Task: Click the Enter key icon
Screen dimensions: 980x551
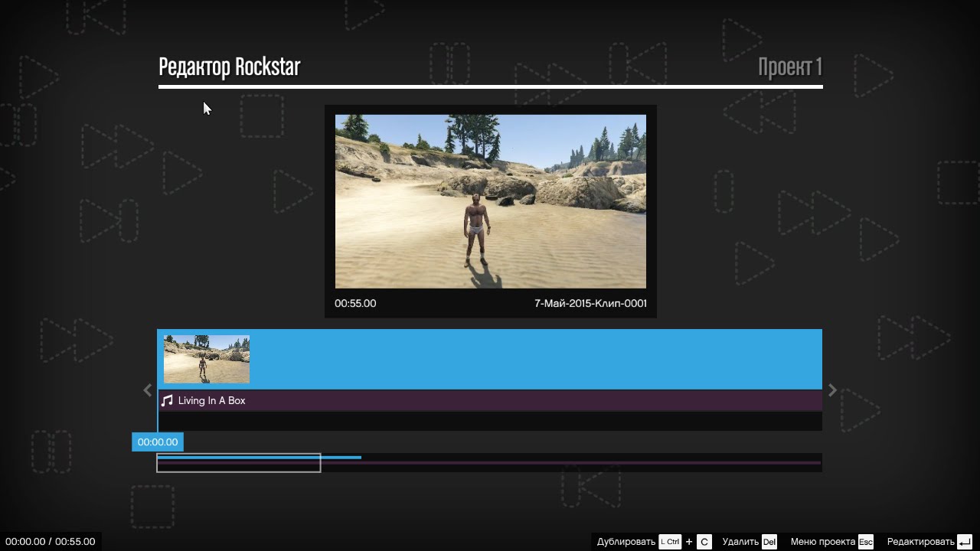Action: click(x=965, y=542)
